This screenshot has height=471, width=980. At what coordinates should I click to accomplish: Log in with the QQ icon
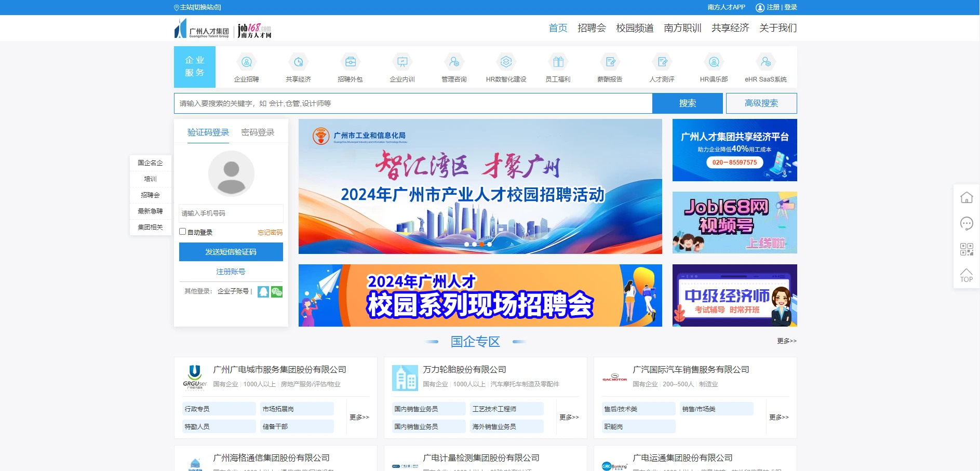(263, 292)
